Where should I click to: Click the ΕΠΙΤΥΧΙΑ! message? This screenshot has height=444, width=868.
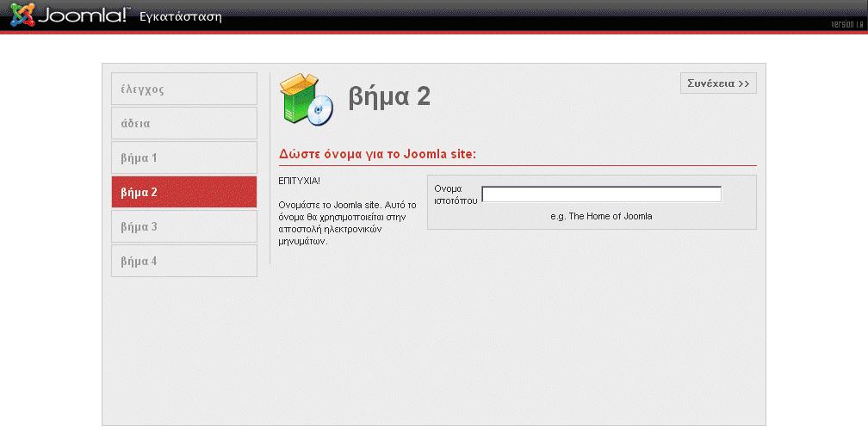coord(299,181)
